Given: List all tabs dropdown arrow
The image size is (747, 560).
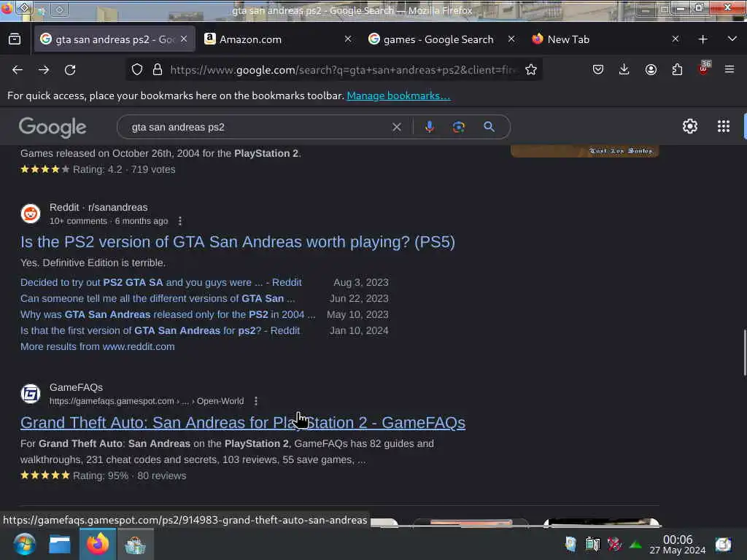Looking at the screenshot, I should coord(732,39).
